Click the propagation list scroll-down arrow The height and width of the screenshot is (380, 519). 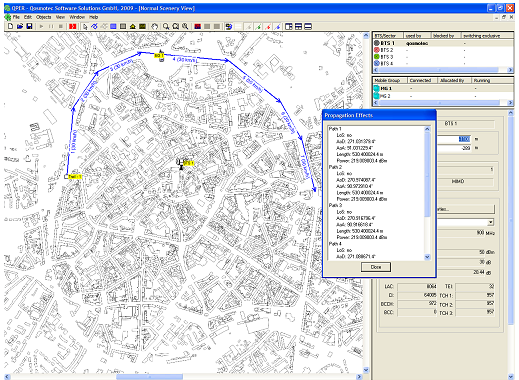[x=427, y=257]
